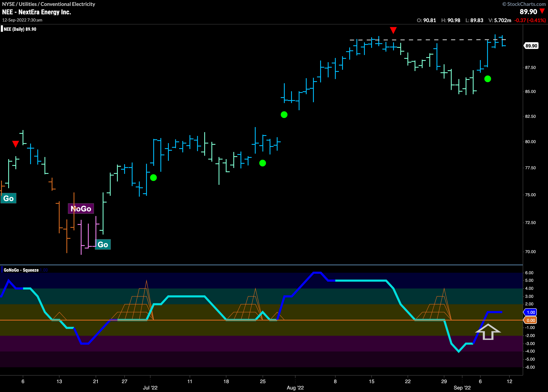Click the 77.50 price axis label
Image resolution: width=548 pixels, height=392 pixels.
click(530, 168)
